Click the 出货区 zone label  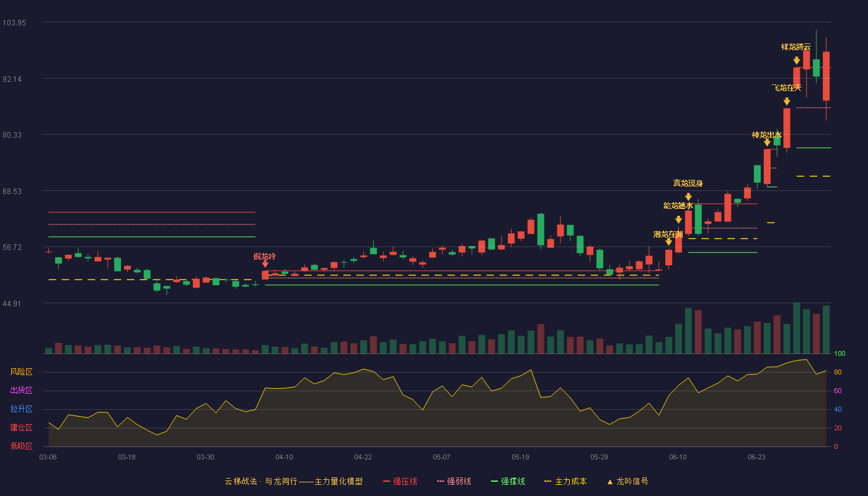tap(21, 391)
